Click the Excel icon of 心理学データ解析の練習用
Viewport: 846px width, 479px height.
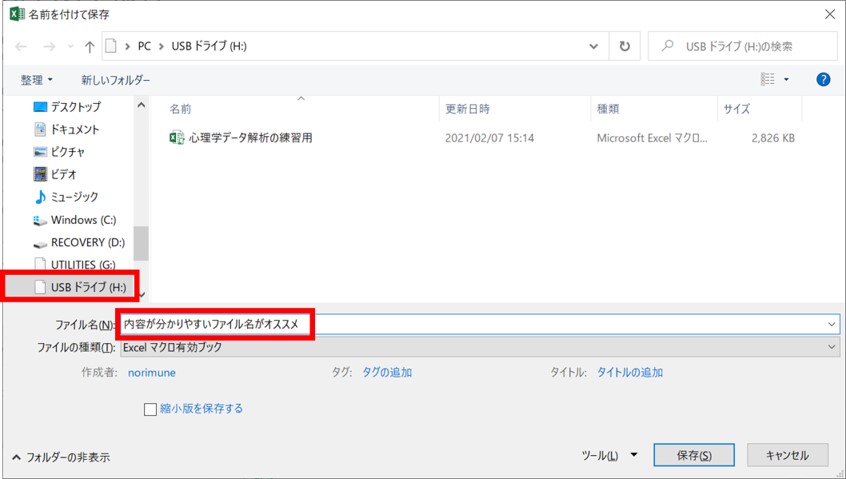click(176, 138)
